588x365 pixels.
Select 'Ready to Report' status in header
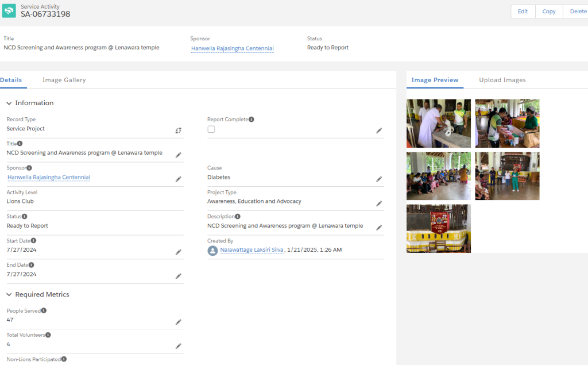(328, 47)
